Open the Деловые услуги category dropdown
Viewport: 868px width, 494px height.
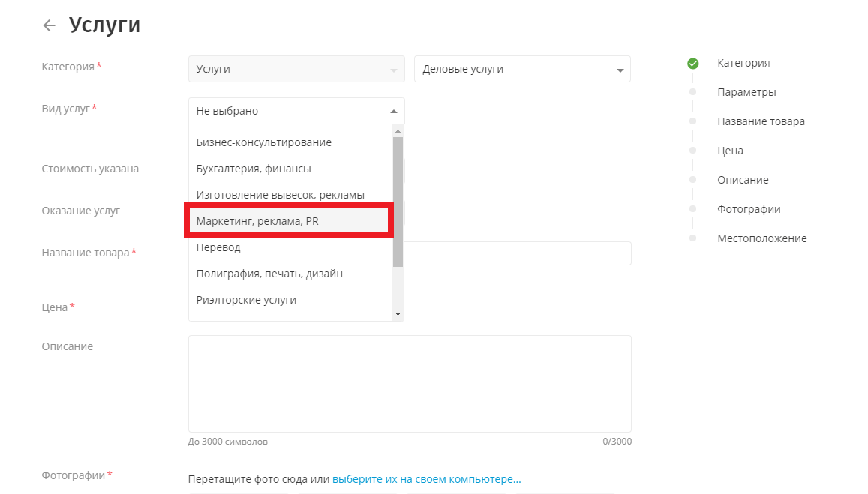tap(522, 69)
